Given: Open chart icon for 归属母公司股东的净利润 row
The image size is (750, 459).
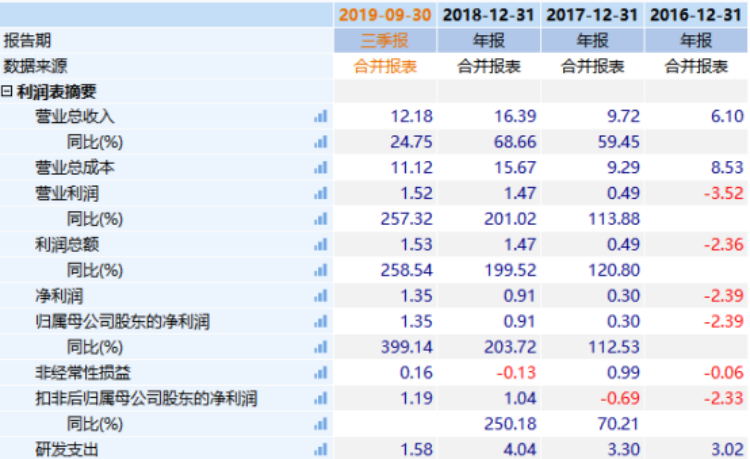Looking at the screenshot, I should coord(320,321).
